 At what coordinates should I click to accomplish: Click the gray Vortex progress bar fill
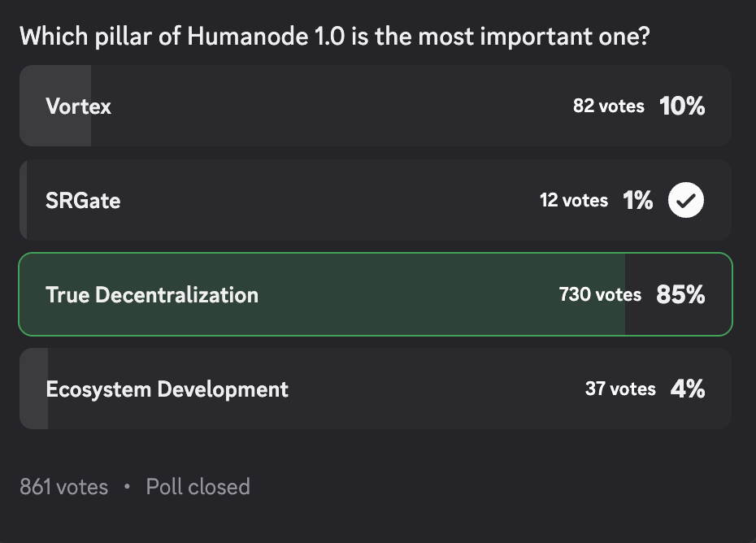pyautogui.click(x=55, y=106)
